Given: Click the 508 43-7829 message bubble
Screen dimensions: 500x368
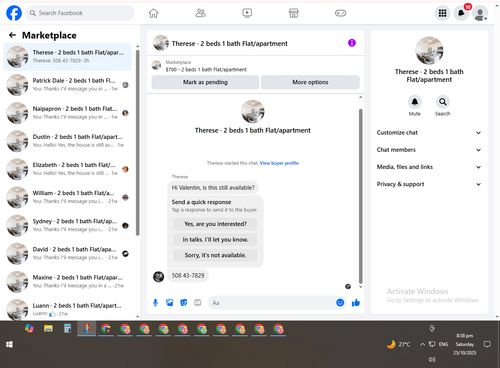Looking at the screenshot, I should [188, 276].
